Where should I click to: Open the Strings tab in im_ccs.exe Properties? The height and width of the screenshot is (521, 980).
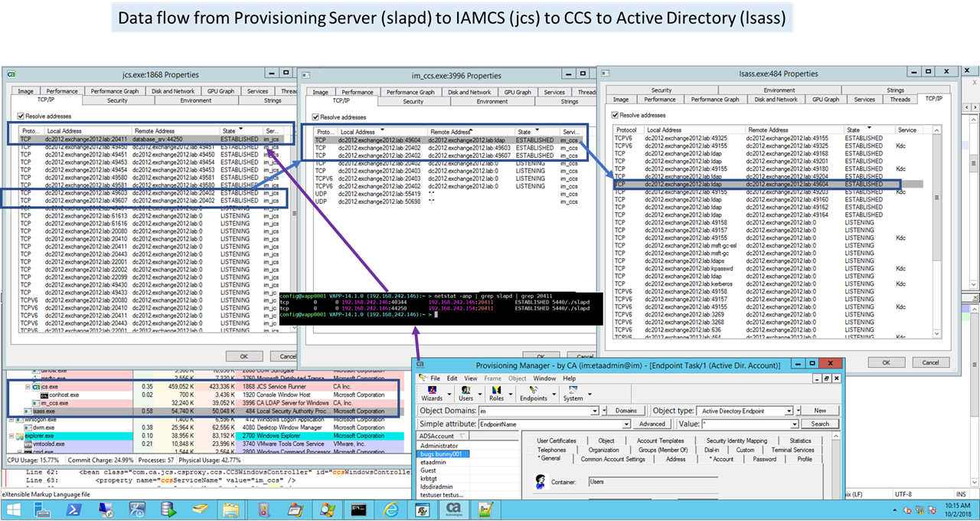pyautogui.click(x=570, y=101)
